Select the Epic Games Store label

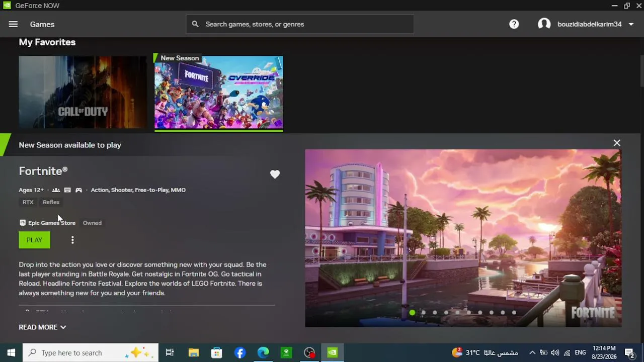(52, 223)
